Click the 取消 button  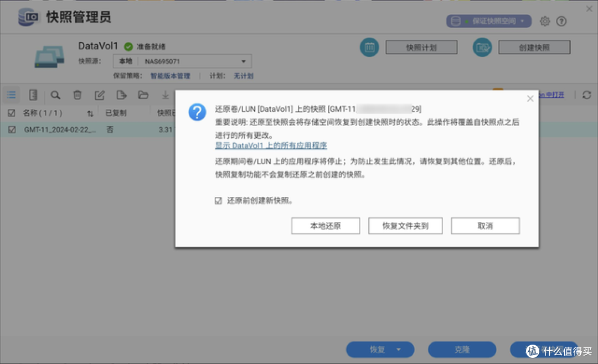click(x=485, y=226)
